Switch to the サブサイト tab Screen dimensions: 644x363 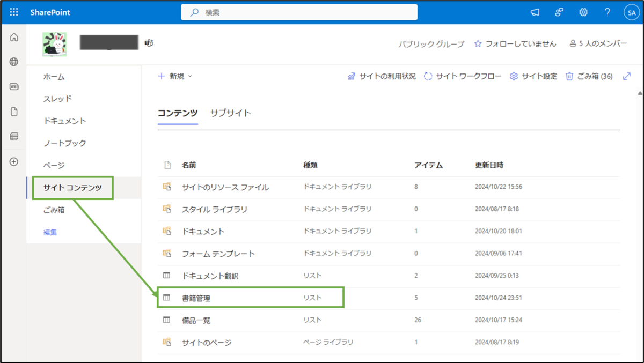pos(230,113)
